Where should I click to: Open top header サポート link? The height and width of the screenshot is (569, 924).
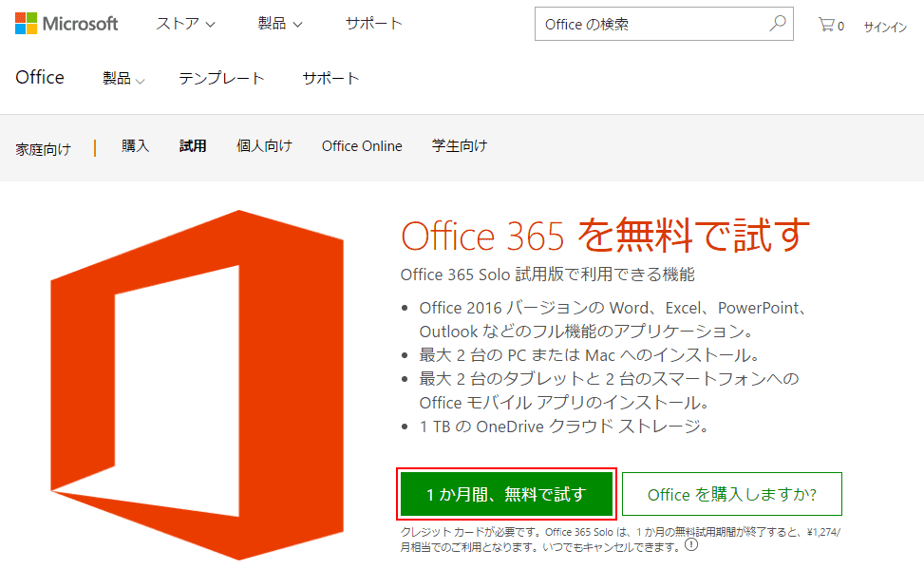coord(373,24)
